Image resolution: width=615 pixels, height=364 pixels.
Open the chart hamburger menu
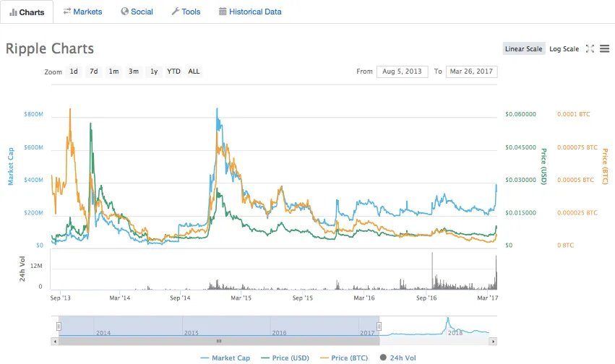[x=604, y=48]
